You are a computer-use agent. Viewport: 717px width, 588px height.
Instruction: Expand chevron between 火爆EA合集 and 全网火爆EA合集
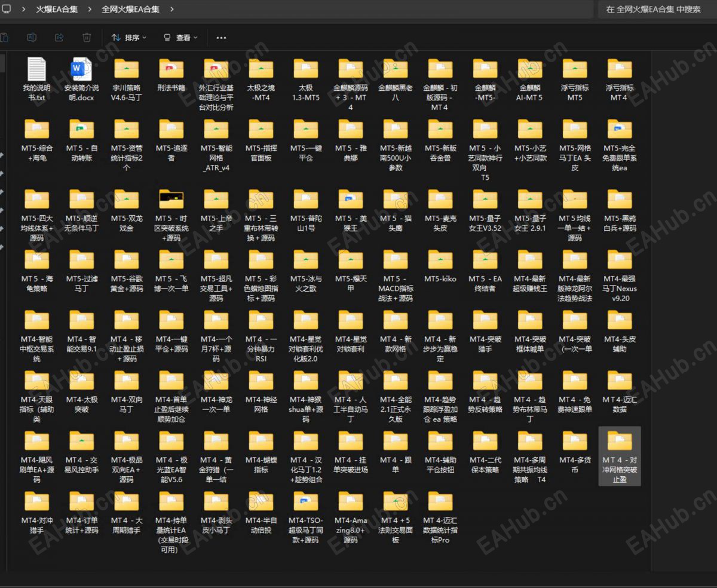tap(90, 9)
